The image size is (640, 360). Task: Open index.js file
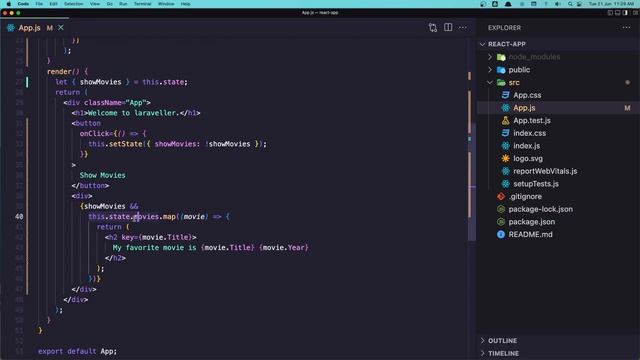click(527, 146)
